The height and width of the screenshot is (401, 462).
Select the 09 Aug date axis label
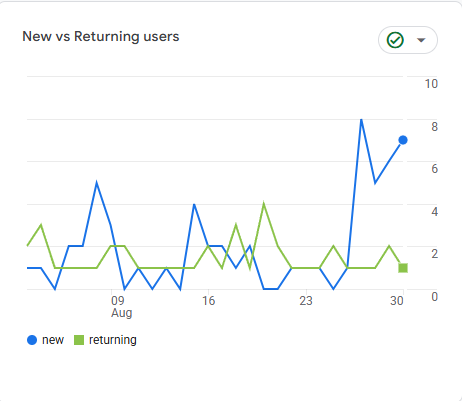121,307
